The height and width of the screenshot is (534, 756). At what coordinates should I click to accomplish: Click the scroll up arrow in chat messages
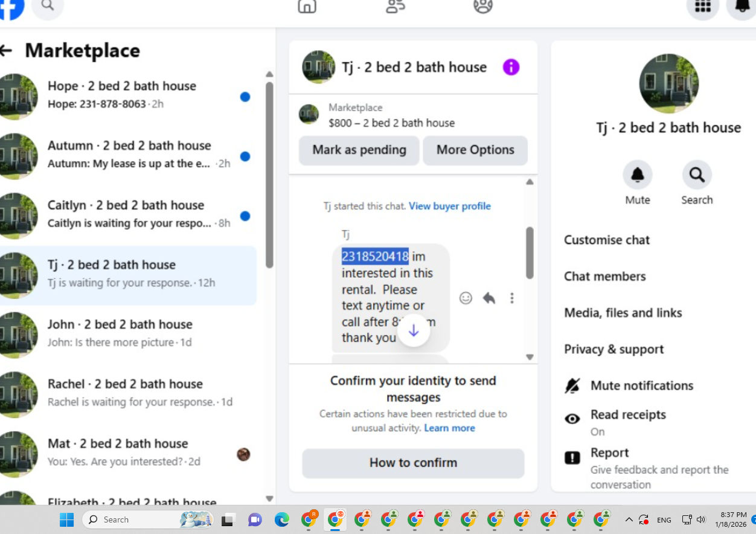tap(530, 182)
